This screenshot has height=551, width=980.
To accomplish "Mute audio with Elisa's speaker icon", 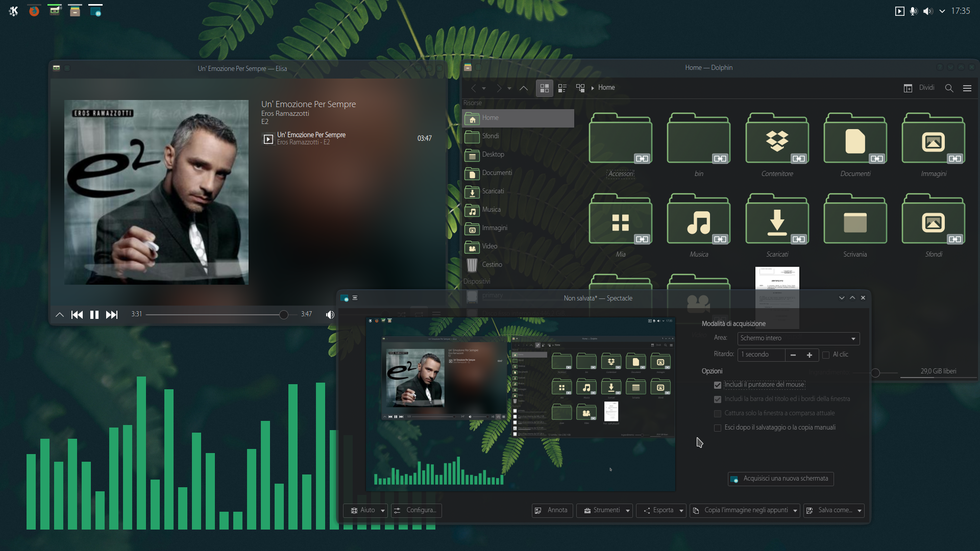I will (330, 315).
